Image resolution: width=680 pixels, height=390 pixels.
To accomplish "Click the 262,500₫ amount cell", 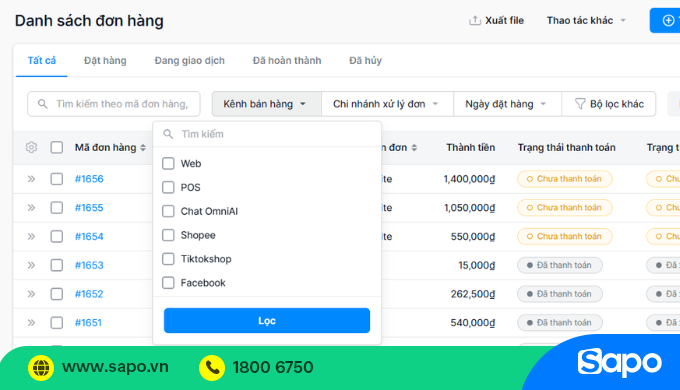I will click(473, 294).
